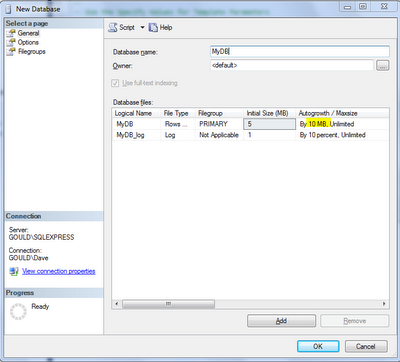The image size is (400, 362).
Task: Maximize the New Database window
Action: [x=363, y=6]
